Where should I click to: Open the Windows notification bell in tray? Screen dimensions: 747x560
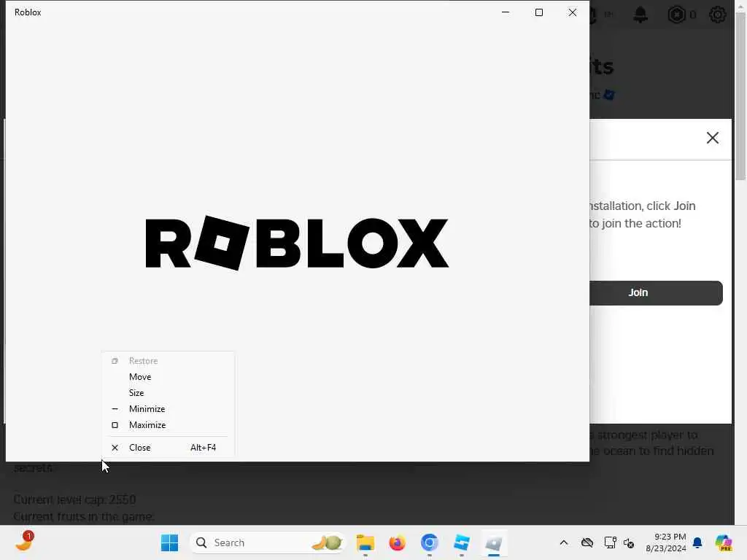point(697,542)
